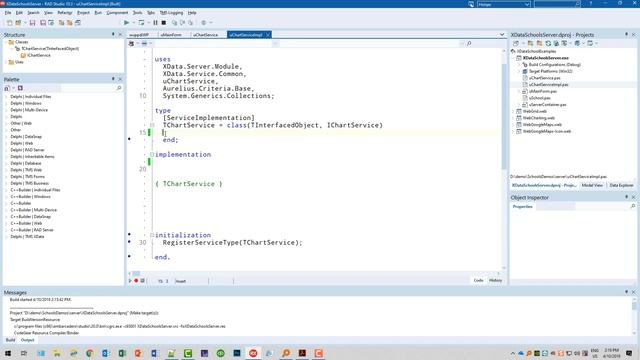Expand the WebGrid.web project node
The height and width of the screenshot is (360, 640).
point(513,111)
